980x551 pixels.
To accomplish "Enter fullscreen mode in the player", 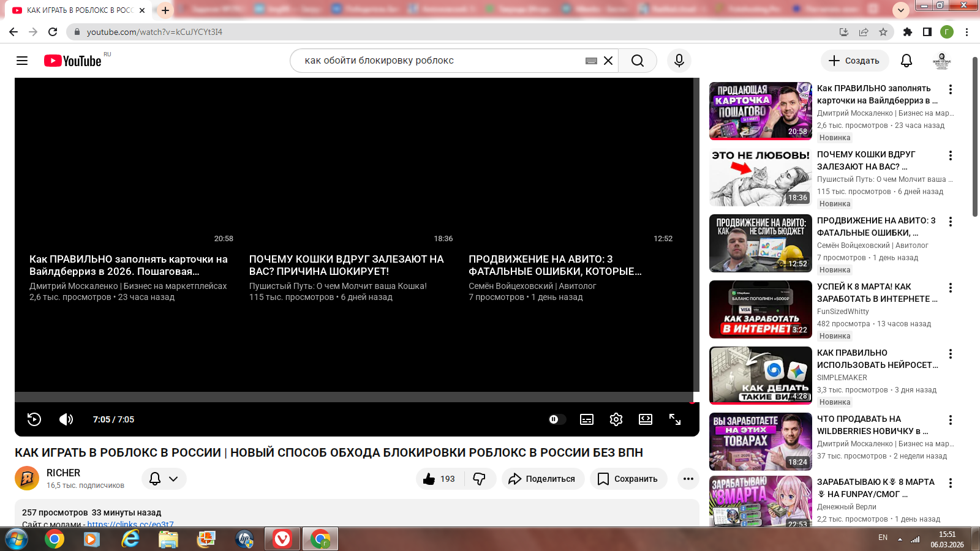I will point(675,419).
